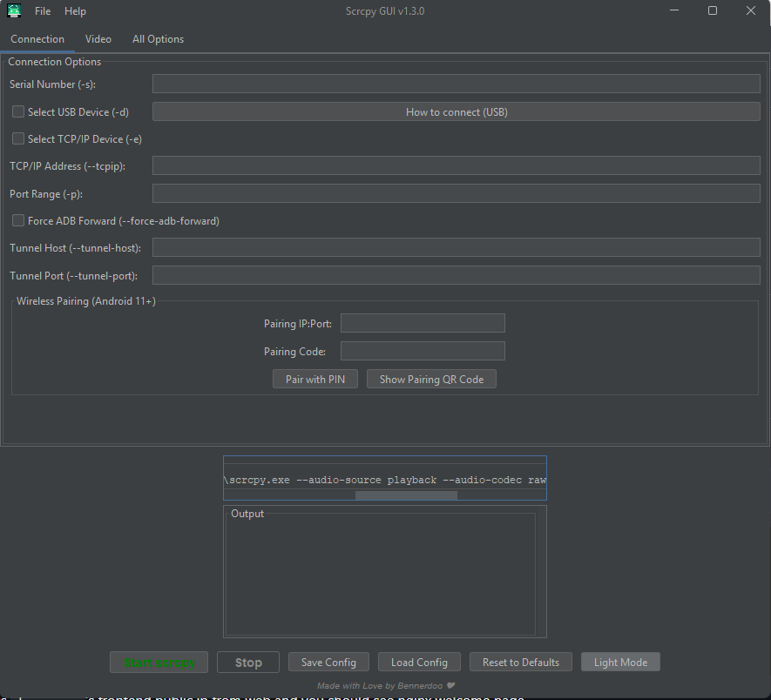Image resolution: width=771 pixels, height=700 pixels.
Task: Click the Tunnel Host (--tunnel-host) label
Action: (x=75, y=248)
